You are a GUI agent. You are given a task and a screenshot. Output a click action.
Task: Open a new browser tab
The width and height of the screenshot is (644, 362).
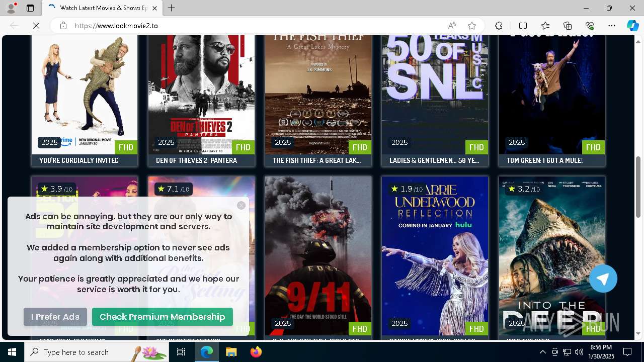[x=172, y=8]
